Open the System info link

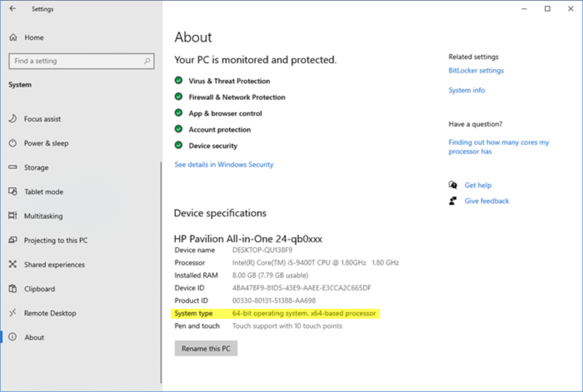pos(466,90)
